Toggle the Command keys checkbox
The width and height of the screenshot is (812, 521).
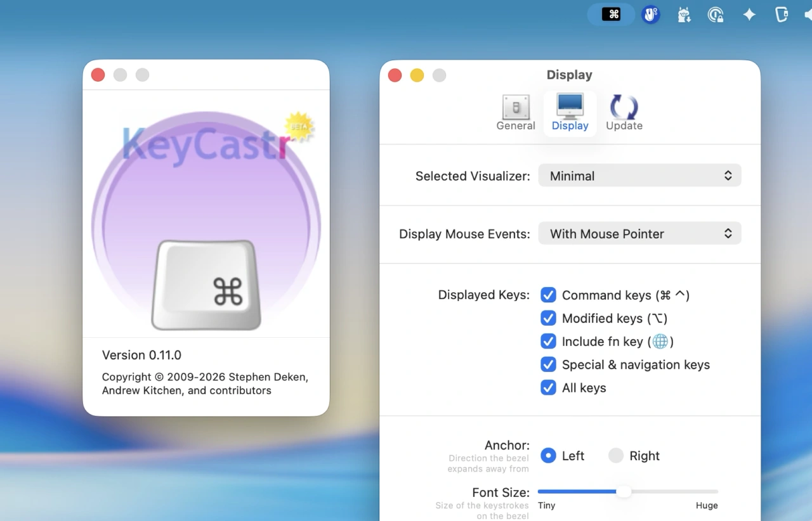(548, 295)
